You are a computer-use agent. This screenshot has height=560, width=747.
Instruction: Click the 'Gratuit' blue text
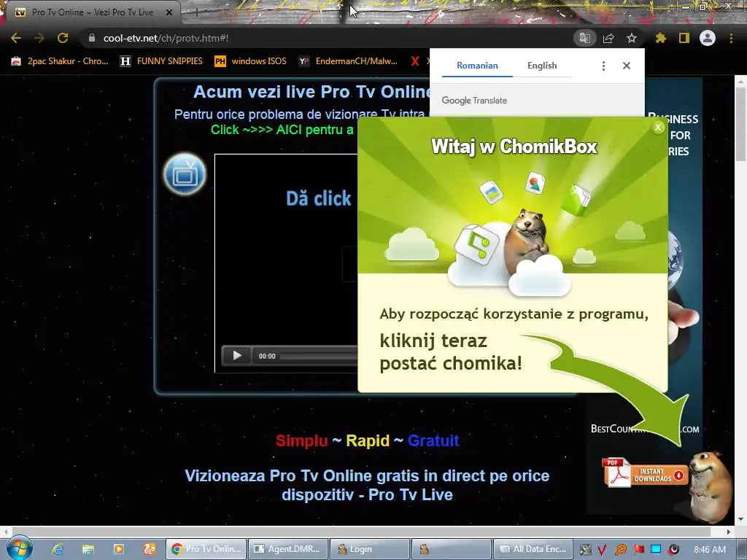[433, 440]
